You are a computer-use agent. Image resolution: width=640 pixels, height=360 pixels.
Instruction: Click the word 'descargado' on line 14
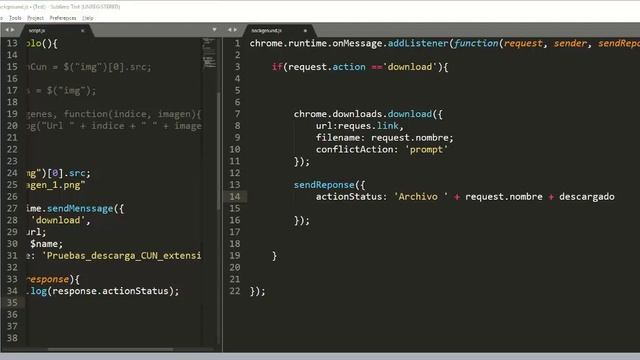coord(587,197)
